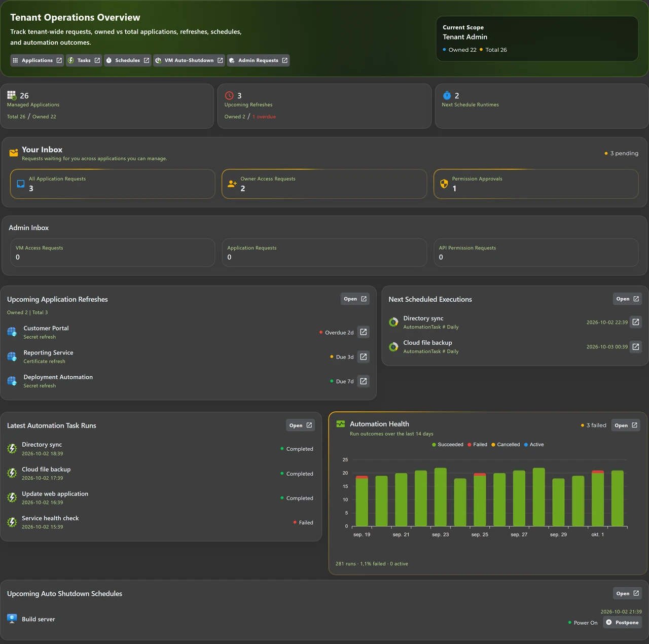
Task: Click the Cloud file backup schedule status icon
Action: click(x=393, y=347)
